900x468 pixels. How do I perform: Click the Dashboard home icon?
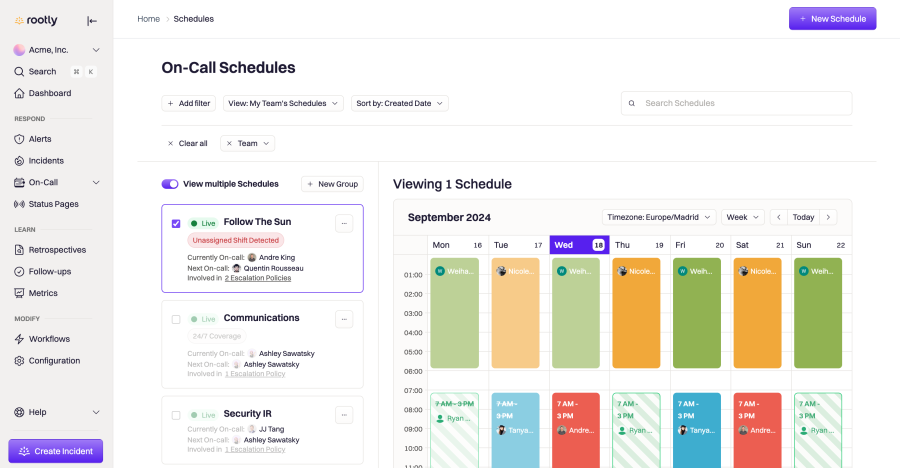click(x=19, y=93)
